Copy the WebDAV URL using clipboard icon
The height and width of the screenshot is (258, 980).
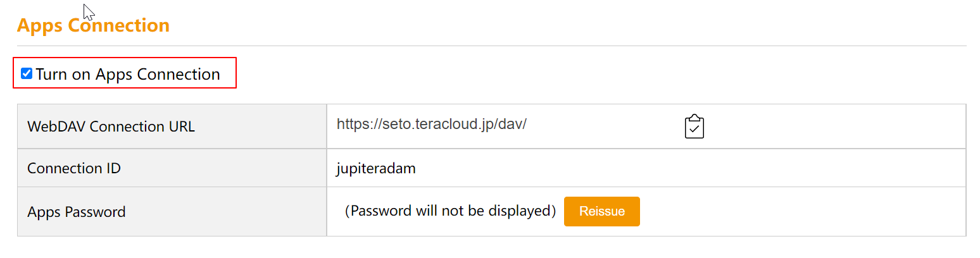tap(694, 126)
